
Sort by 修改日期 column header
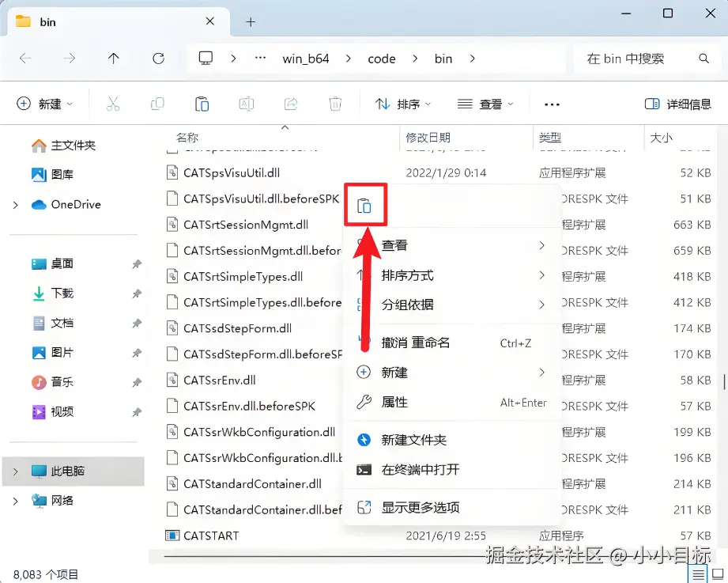[428, 138]
